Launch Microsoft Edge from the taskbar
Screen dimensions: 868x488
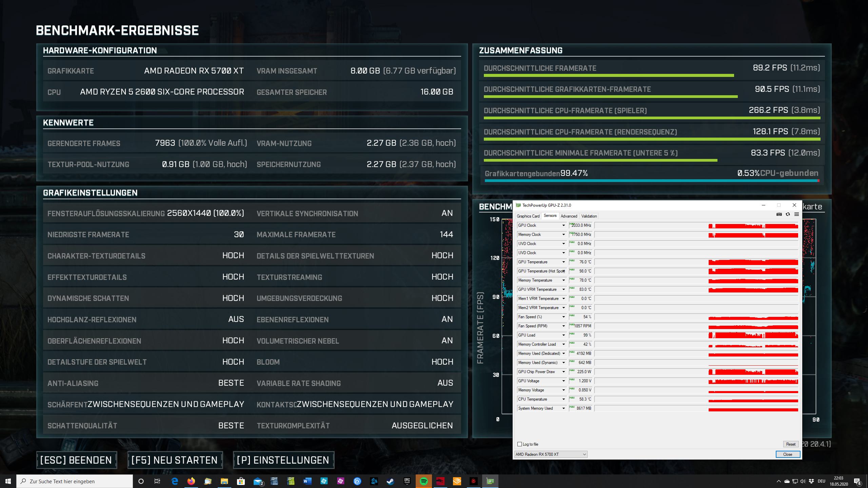pyautogui.click(x=175, y=481)
